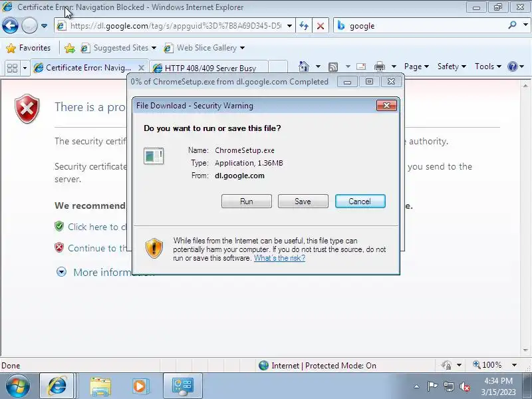
Task: Click the green shield icon beside Click here
Action: (59, 226)
